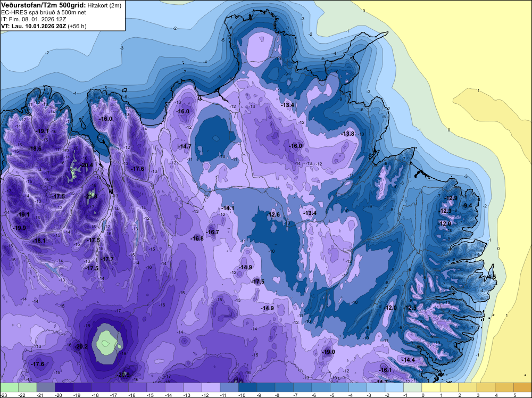
Task: Click the -20.2 temperature value
Action: [x=81, y=346]
